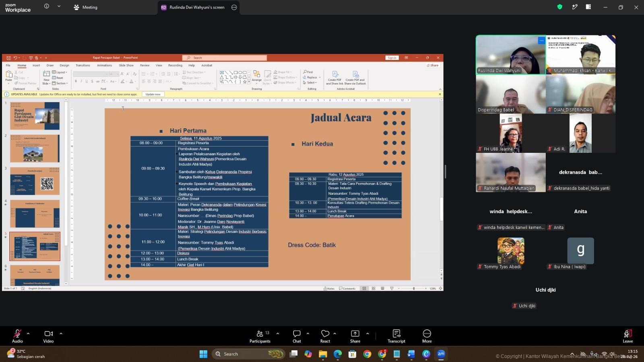Click Update now in the Office updates bar
644x362 pixels.
pos(153,94)
